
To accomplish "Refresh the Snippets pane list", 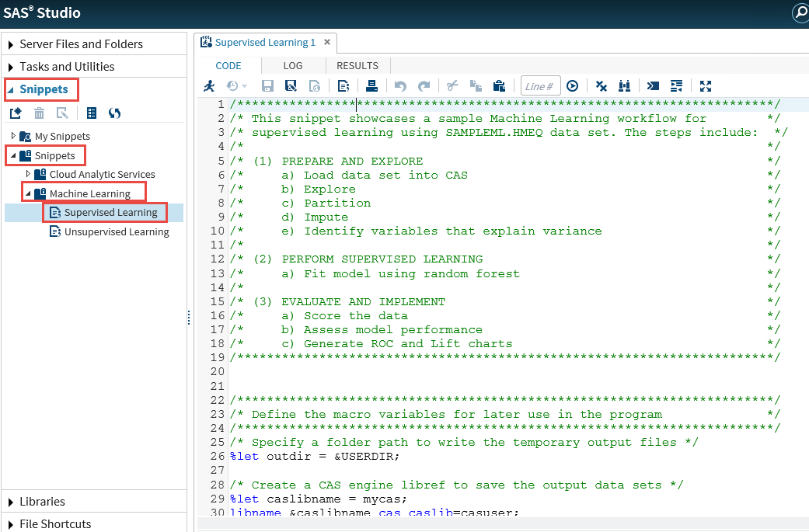I will click(x=114, y=113).
